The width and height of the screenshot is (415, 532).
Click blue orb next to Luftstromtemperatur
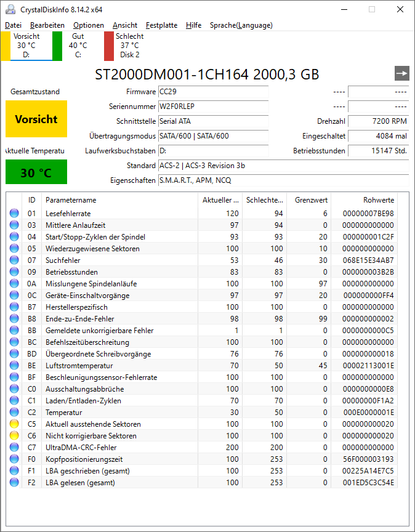(14, 365)
